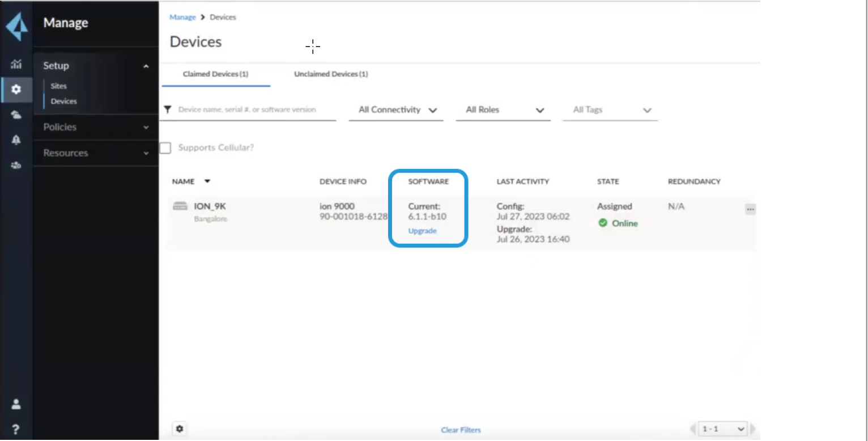Expand the All Tags dropdown
Screen dimensions: 868x441
611,110
